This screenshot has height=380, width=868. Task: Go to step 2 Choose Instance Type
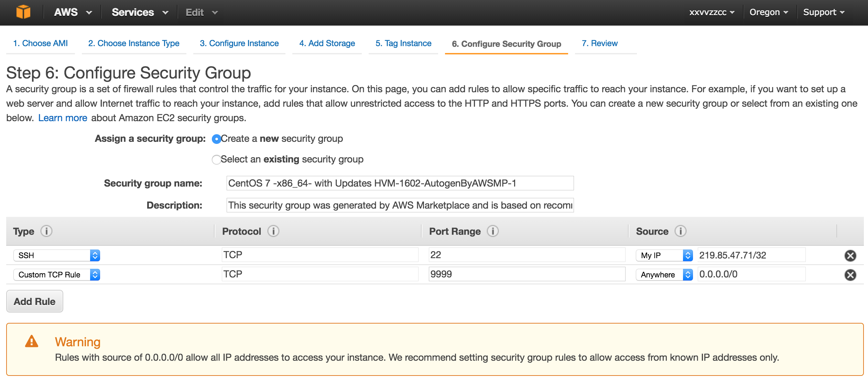pos(134,43)
